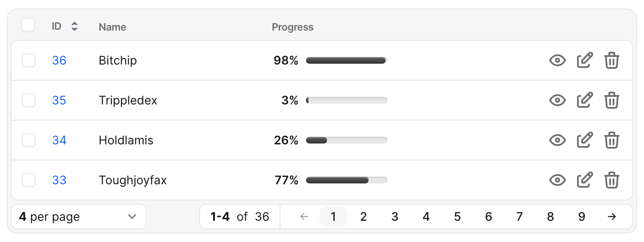Open the 4 per page dropdown
Screen dimensions: 644x242
(x=79, y=217)
